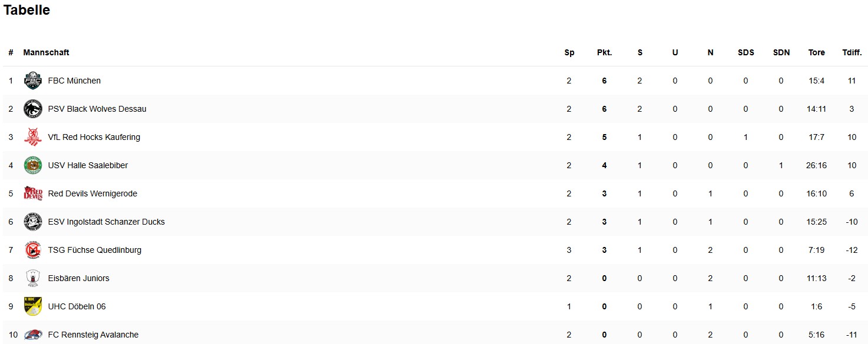Click the Red Devils Wernigerode logo
Screen dimensions: 868x344
pyautogui.click(x=33, y=193)
